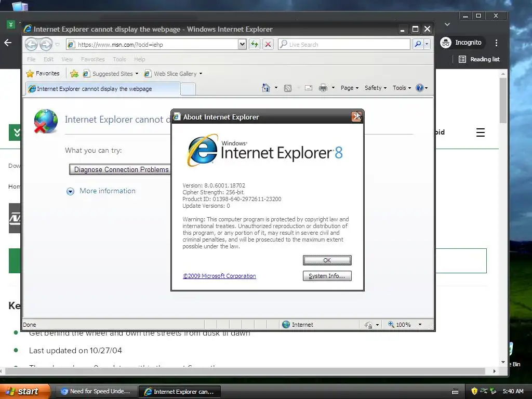
Task: Click the Chrome tab search chevron
Action: [x=447, y=24]
